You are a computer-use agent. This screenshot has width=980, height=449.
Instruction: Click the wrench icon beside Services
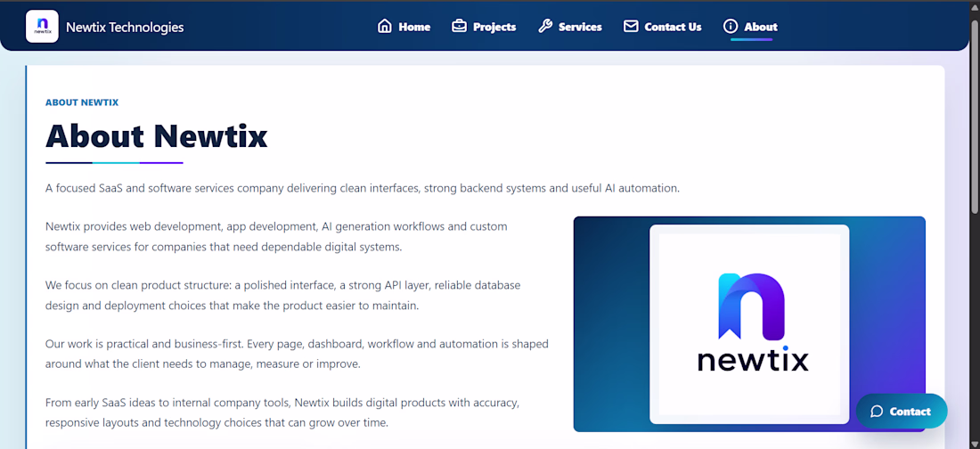[x=545, y=26]
